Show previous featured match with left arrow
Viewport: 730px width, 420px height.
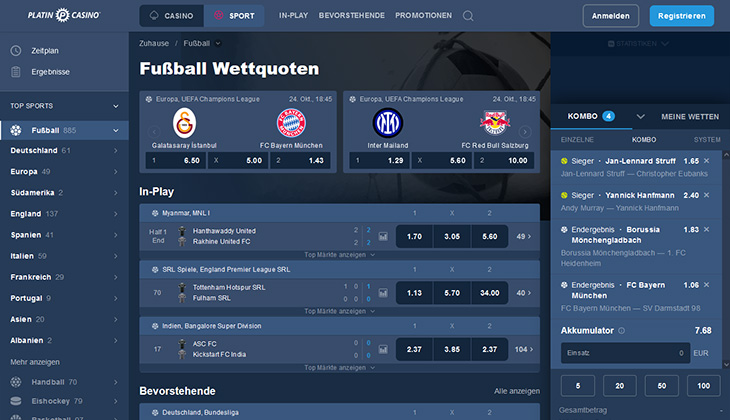pos(154,132)
